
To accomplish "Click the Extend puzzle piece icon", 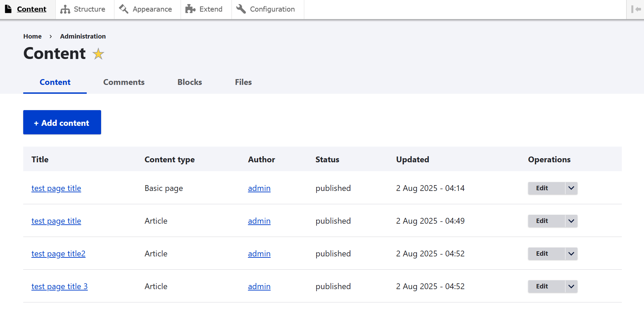I will [x=190, y=9].
